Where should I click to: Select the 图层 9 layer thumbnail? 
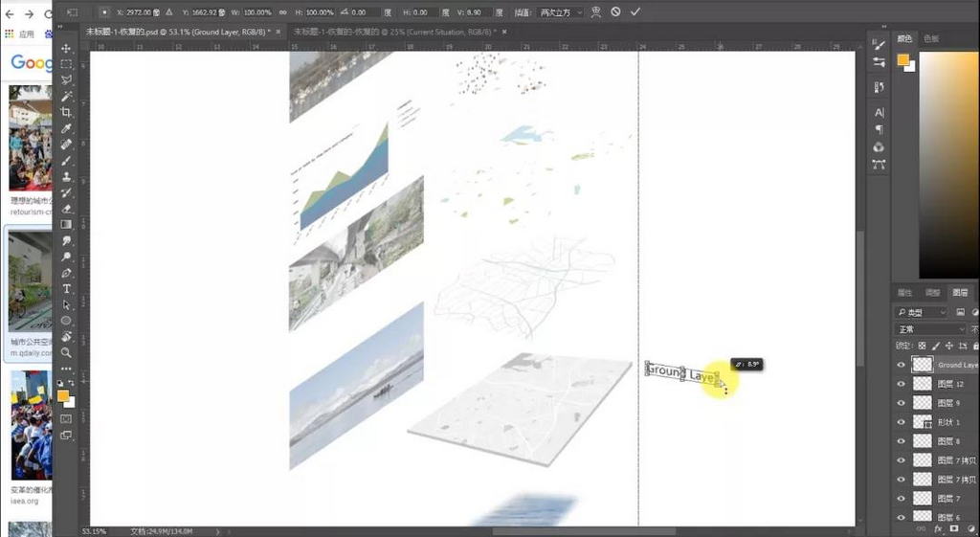(922, 403)
